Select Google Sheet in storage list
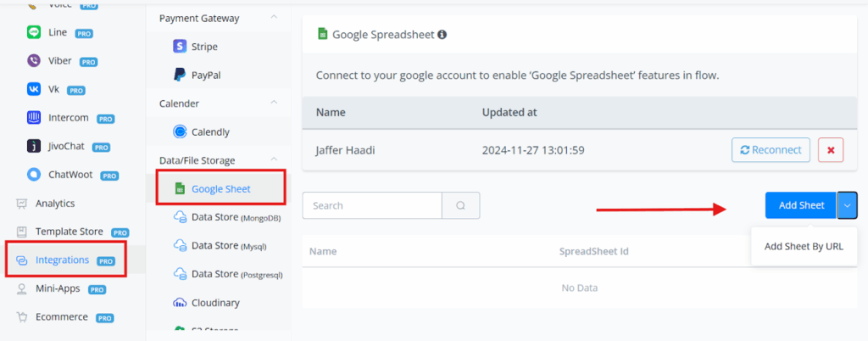 (x=220, y=188)
